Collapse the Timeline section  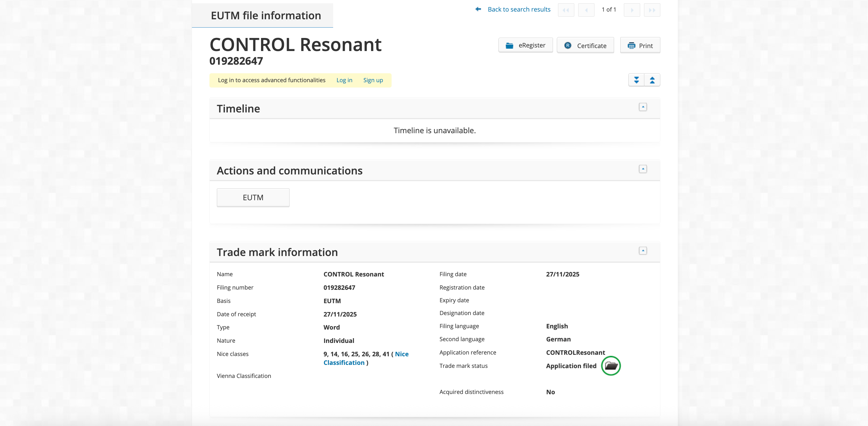click(643, 107)
